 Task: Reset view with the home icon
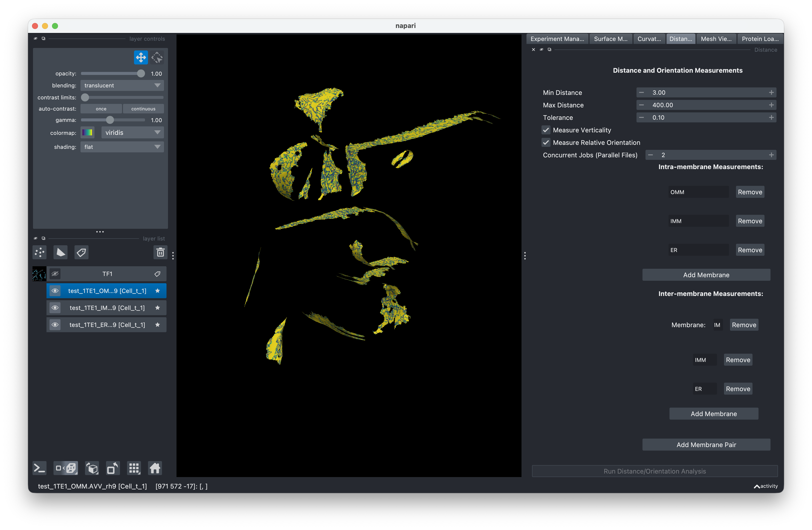pos(155,468)
